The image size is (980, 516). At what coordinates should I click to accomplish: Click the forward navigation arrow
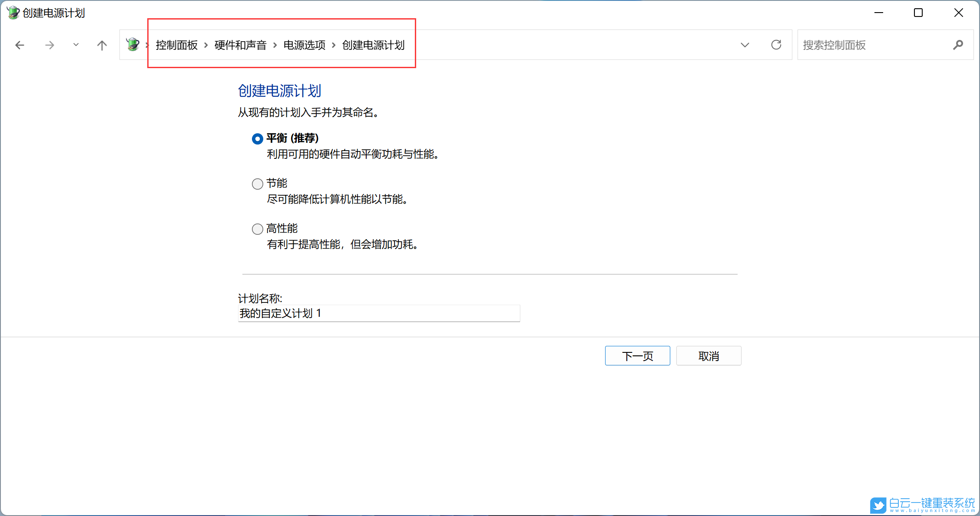pyautogui.click(x=50, y=45)
